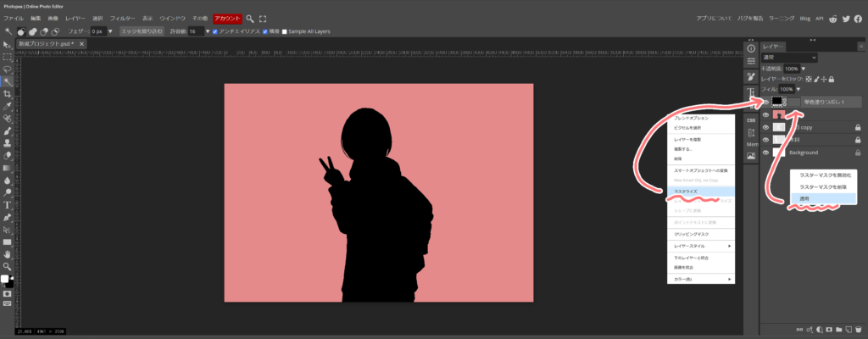The image size is (868, 339).
Task: Select the Move tool in the toolbar
Action: tap(7, 44)
